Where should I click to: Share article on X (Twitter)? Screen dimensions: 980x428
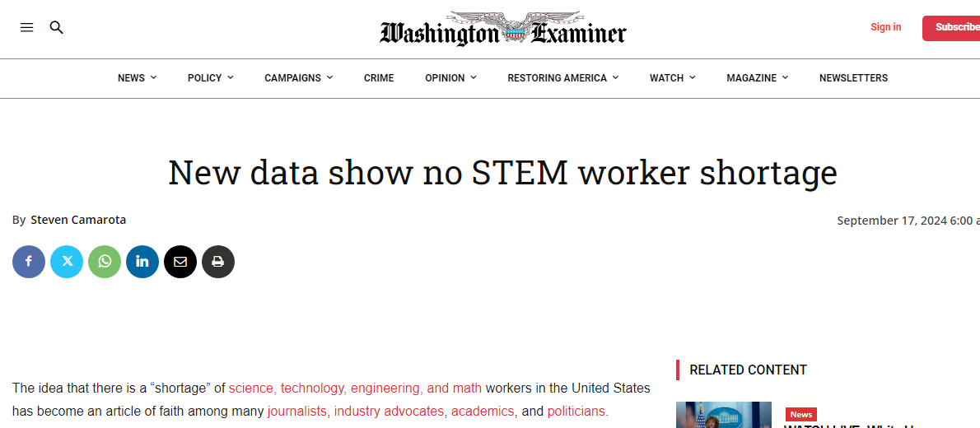coord(67,262)
